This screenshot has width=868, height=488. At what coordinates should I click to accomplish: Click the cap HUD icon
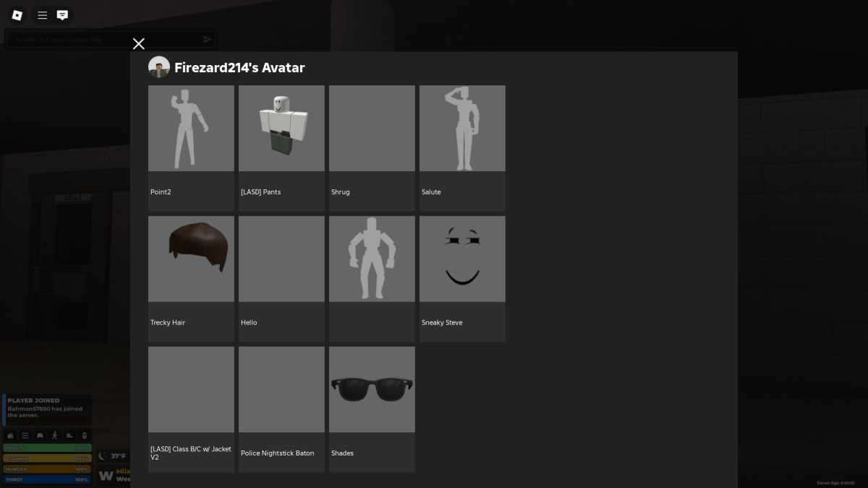[40, 435]
